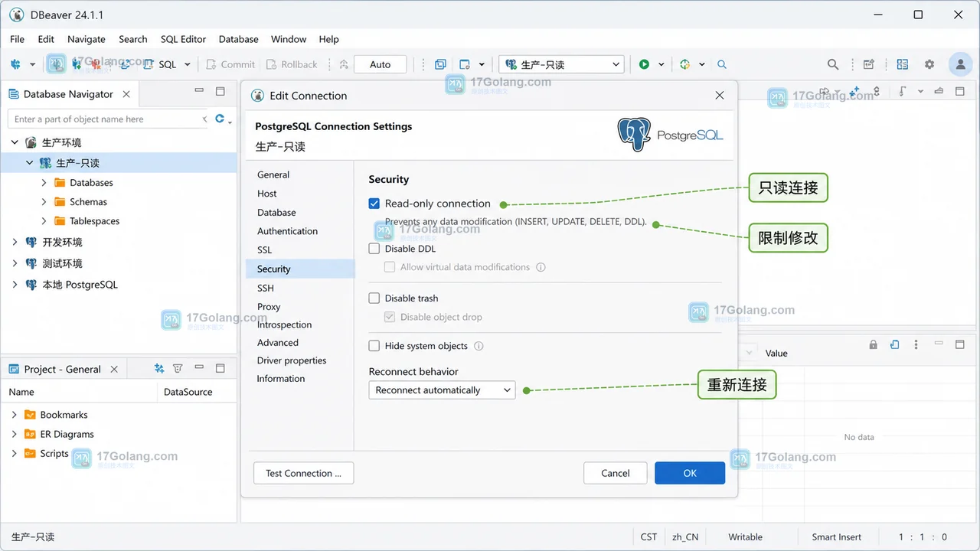Expand the ER Diagrams project folder

15,434
